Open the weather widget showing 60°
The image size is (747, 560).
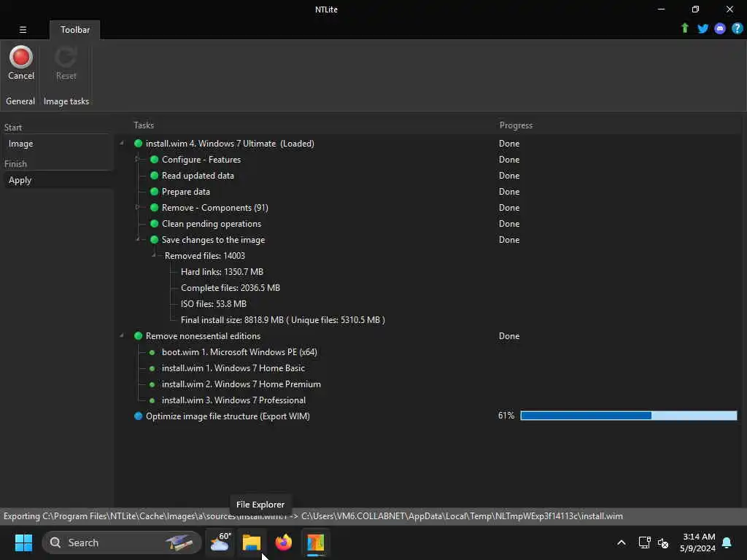pos(220,542)
